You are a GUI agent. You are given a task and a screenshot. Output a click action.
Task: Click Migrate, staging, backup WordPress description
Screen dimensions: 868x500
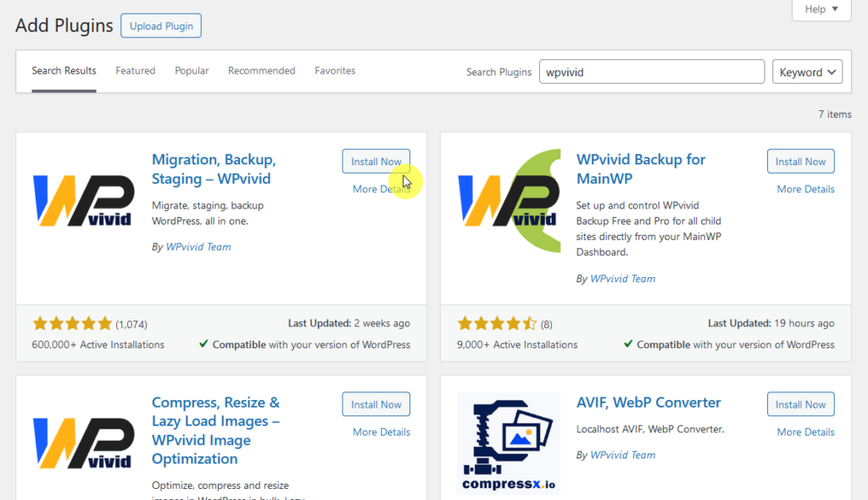point(208,214)
